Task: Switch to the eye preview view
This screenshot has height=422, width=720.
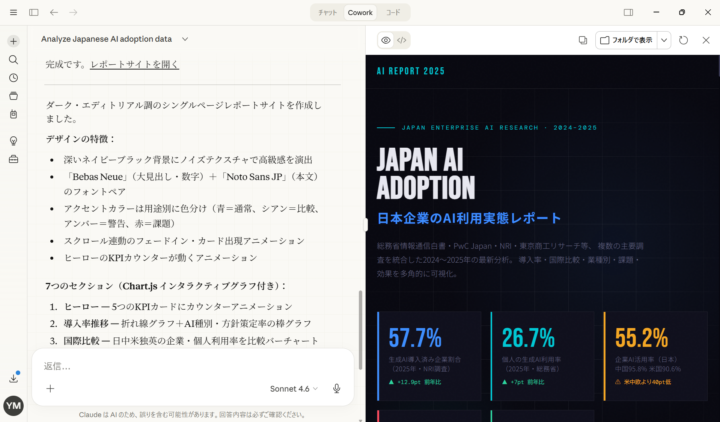Action: 386,40
